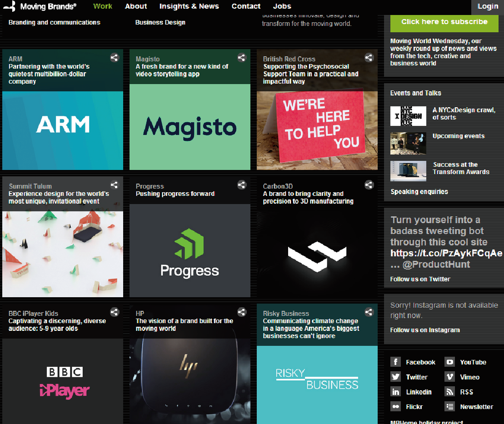
Task: Click the Linkedin text link
Action: point(419,392)
